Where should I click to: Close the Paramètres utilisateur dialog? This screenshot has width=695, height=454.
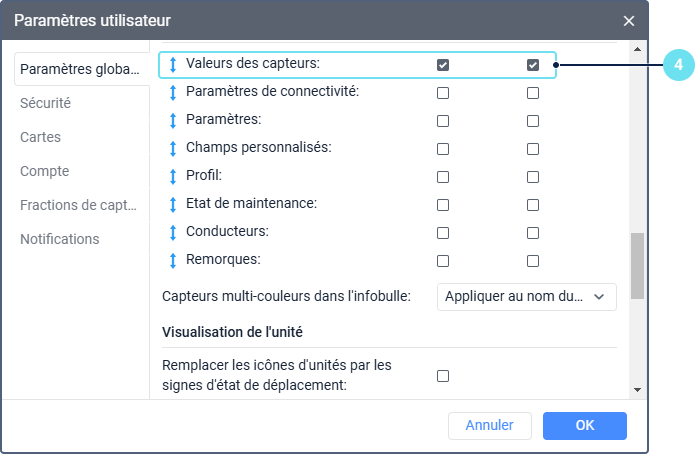coord(628,20)
